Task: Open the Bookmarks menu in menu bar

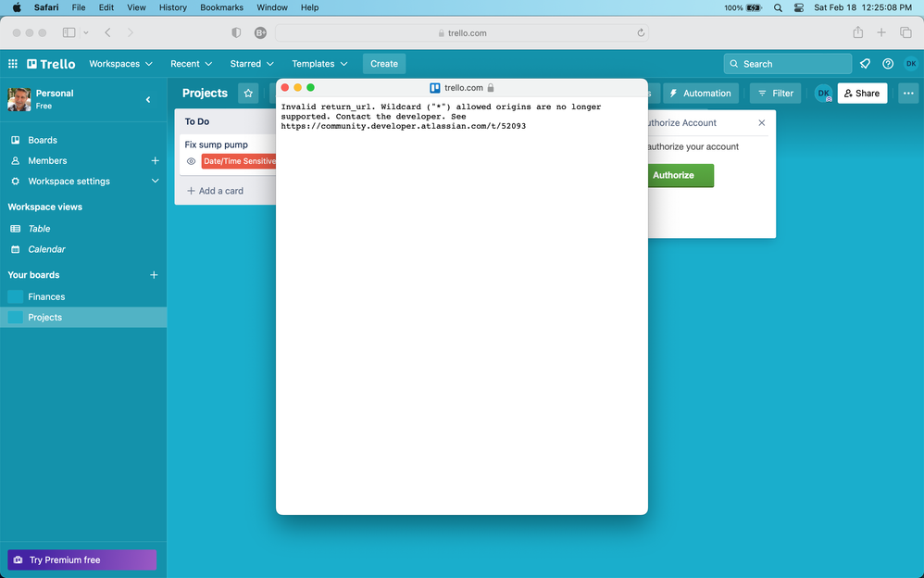Action: click(x=221, y=7)
